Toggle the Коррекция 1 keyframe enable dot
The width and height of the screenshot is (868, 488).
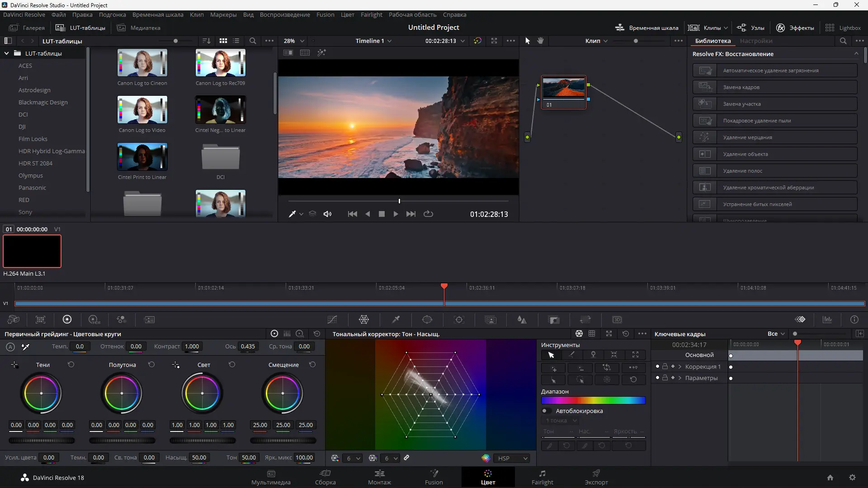click(x=657, y=366)
